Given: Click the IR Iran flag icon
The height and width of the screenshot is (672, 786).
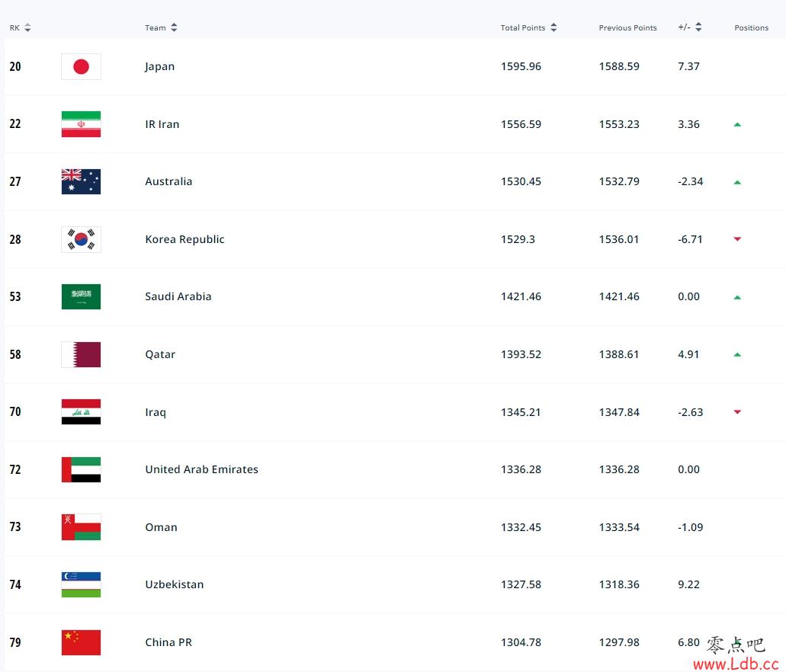Looking at the screenshot, I should pyautogui.click(x=82, y=124).
